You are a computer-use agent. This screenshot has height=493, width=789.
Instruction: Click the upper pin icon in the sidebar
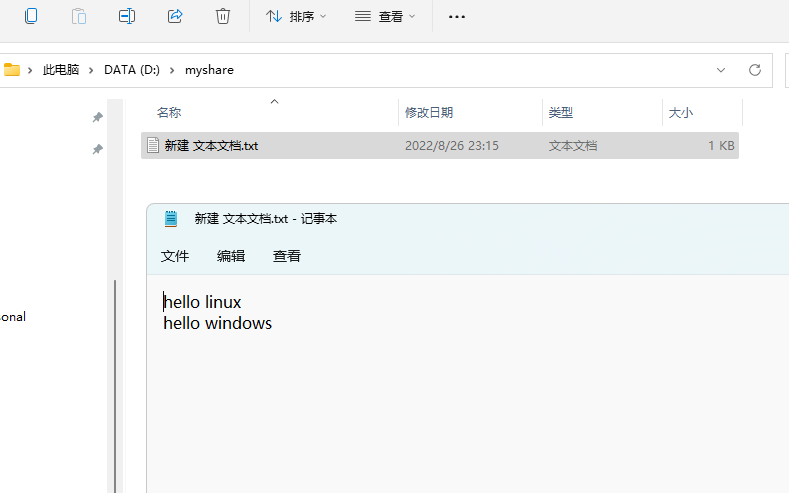[98, 117]
